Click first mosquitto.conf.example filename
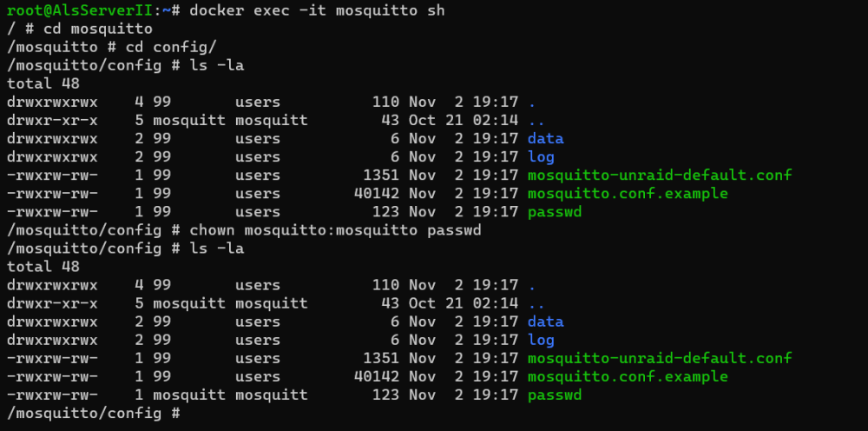The image size is (868, 431). tap(628, 193)
